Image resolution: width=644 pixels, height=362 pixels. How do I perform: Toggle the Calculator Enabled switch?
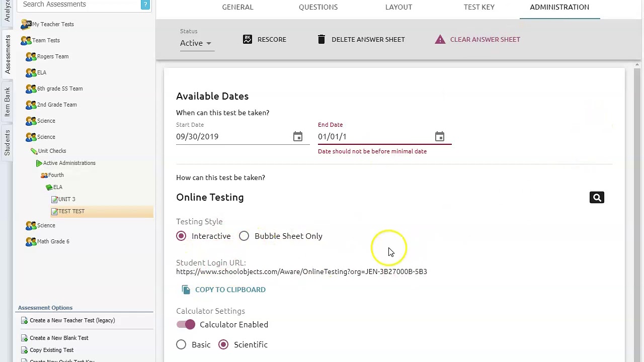[186, 325]
